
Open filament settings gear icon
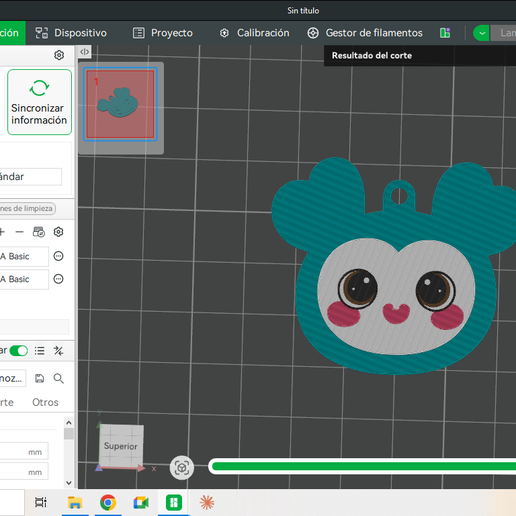[58, 232]
